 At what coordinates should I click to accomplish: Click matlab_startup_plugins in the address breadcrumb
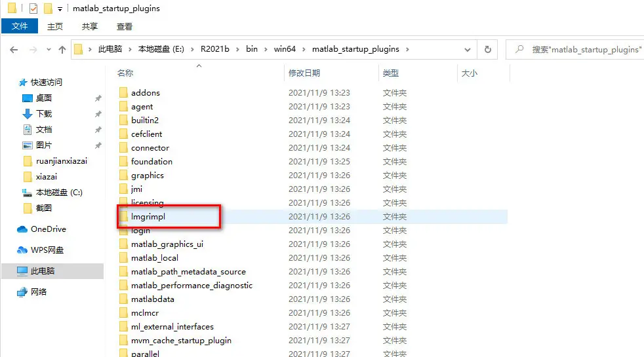(355, 49)
